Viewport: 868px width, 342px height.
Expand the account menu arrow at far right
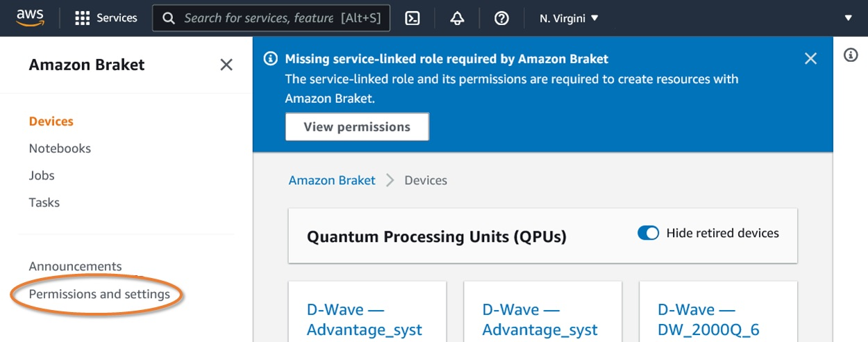pyautogui.click(x=848, y=19)
